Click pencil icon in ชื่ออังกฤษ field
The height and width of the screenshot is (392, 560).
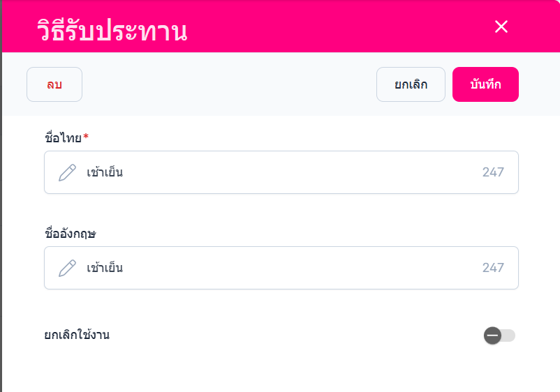[67, 268]
